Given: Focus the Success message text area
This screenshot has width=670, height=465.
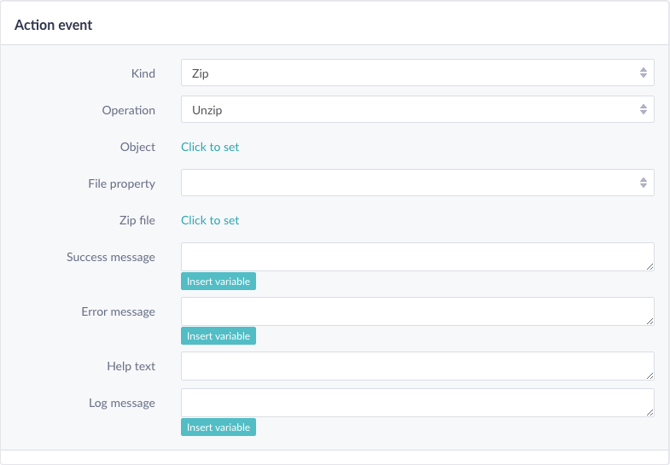Looking at the screenshot, I should (417, 257).
